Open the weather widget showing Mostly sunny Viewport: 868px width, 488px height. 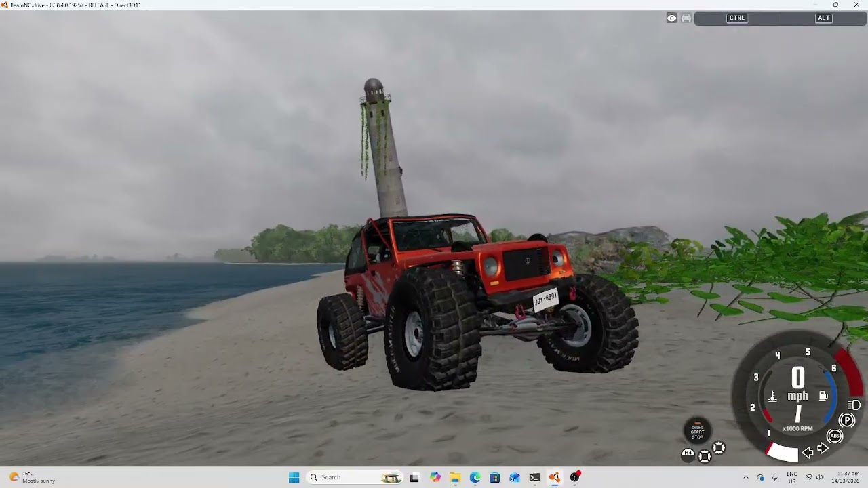(x=33, y=477)
